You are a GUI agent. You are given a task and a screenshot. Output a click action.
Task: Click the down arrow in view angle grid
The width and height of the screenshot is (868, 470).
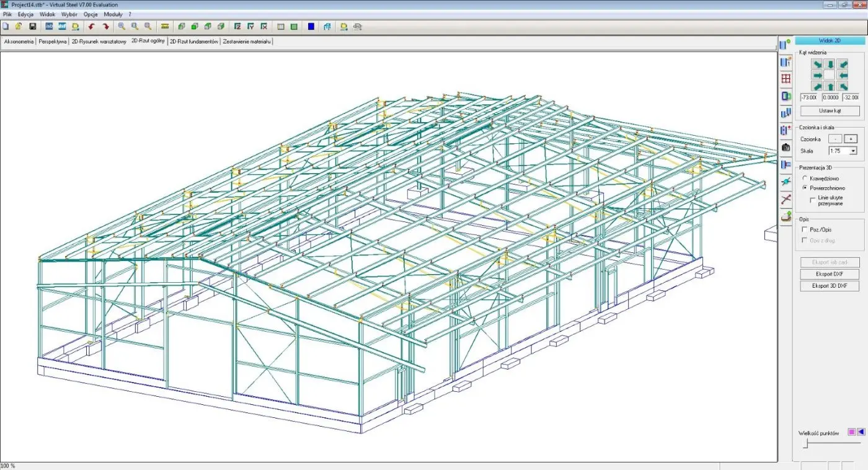(x=830, y=64)
